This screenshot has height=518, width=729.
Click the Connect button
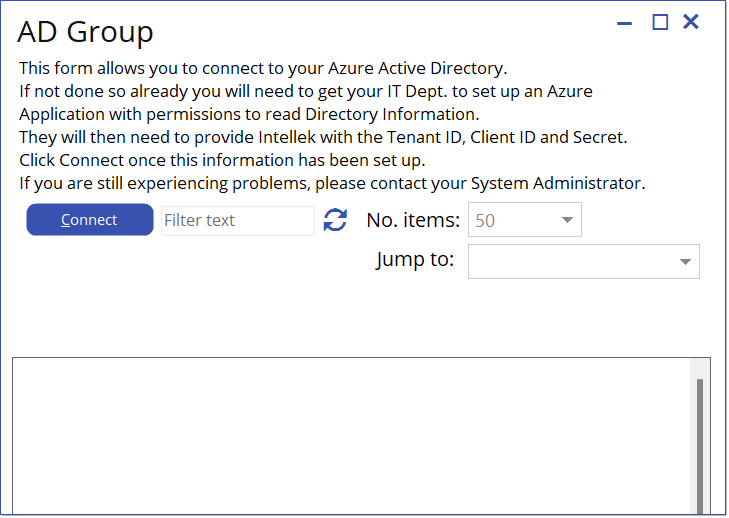90,219
